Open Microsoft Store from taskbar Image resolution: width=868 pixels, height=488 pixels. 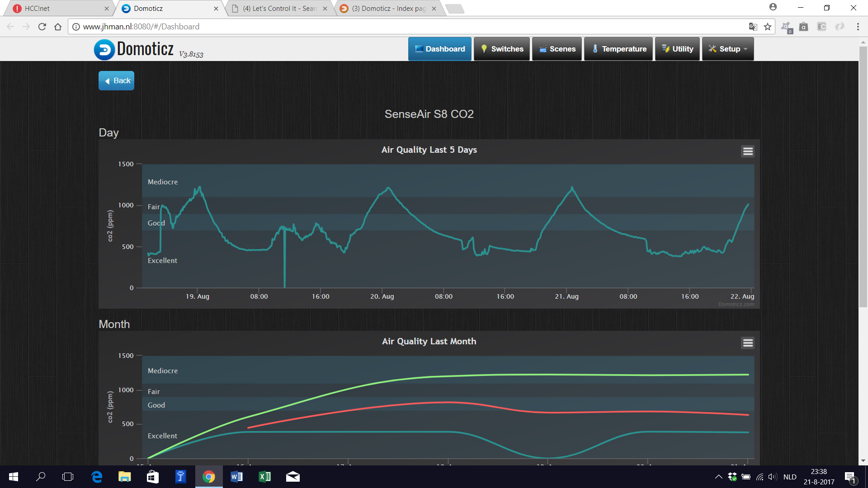153,477
